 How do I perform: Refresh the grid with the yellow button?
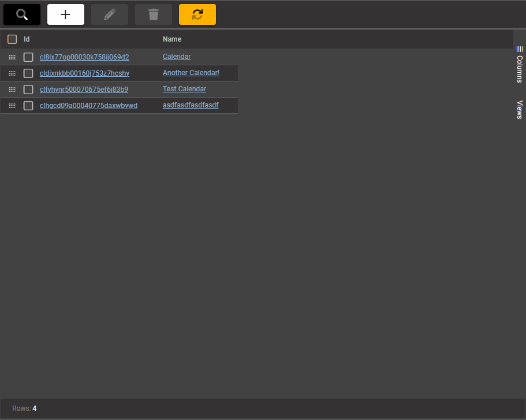(197, 14)
